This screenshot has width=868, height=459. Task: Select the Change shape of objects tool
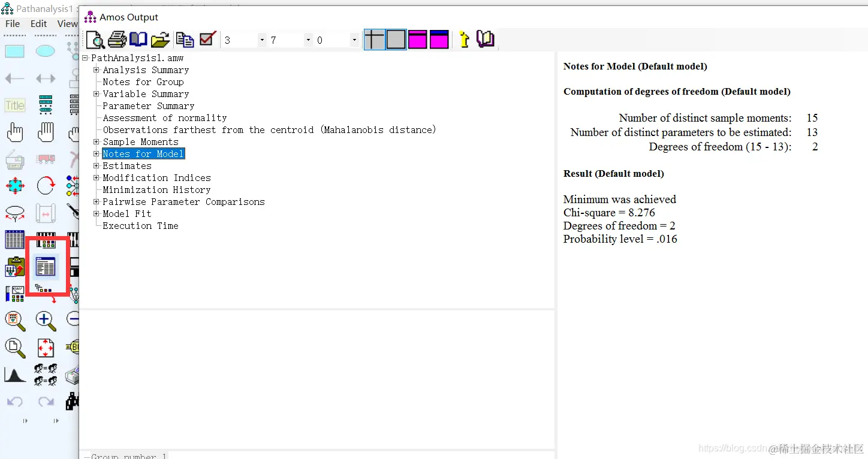pos(15,186)
